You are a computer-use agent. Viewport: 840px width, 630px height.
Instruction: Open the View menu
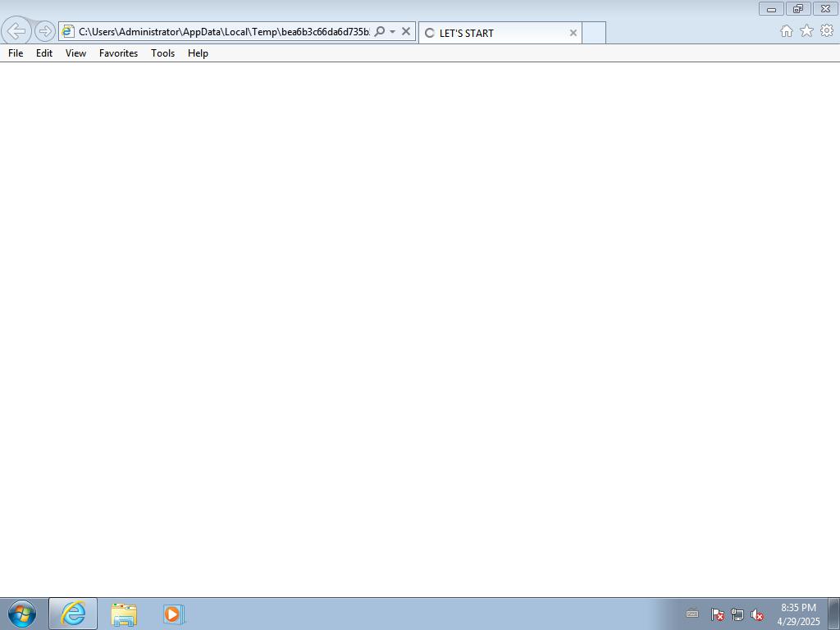click(75, 53)
